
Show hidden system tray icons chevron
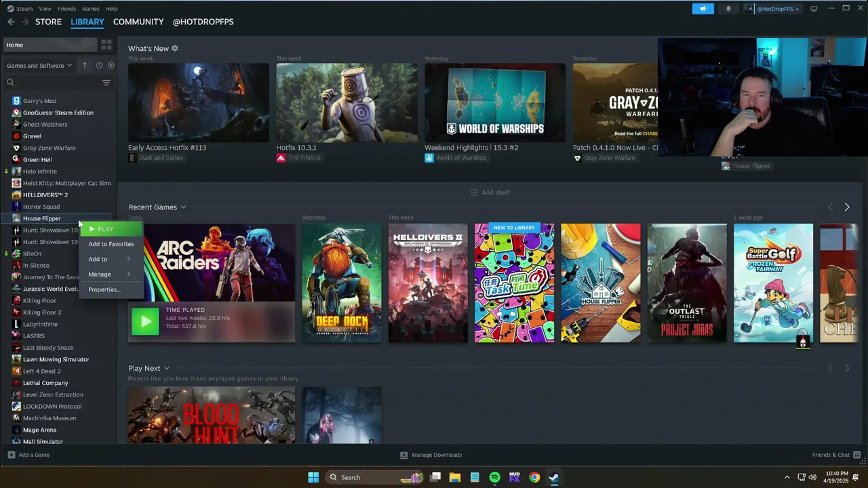pos(787,477)
